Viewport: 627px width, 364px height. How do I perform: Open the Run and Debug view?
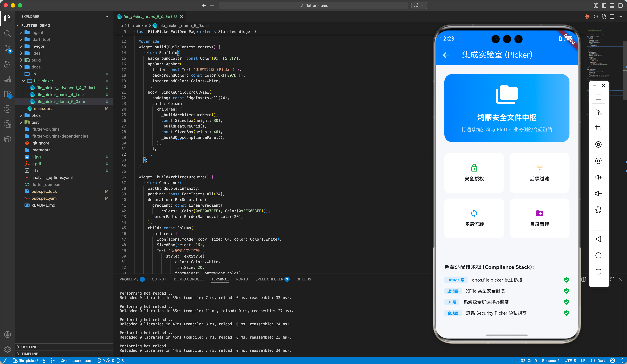pos(8,64)
